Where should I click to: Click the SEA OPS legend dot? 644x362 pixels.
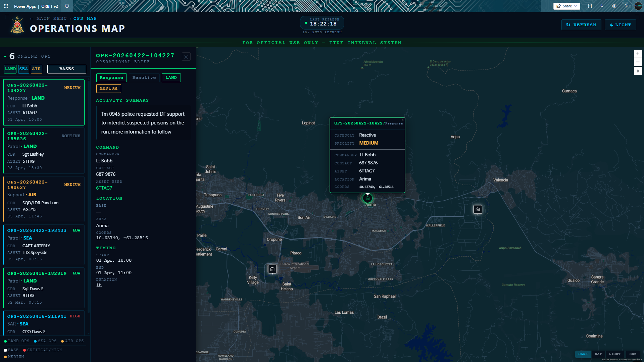point(35,341)
